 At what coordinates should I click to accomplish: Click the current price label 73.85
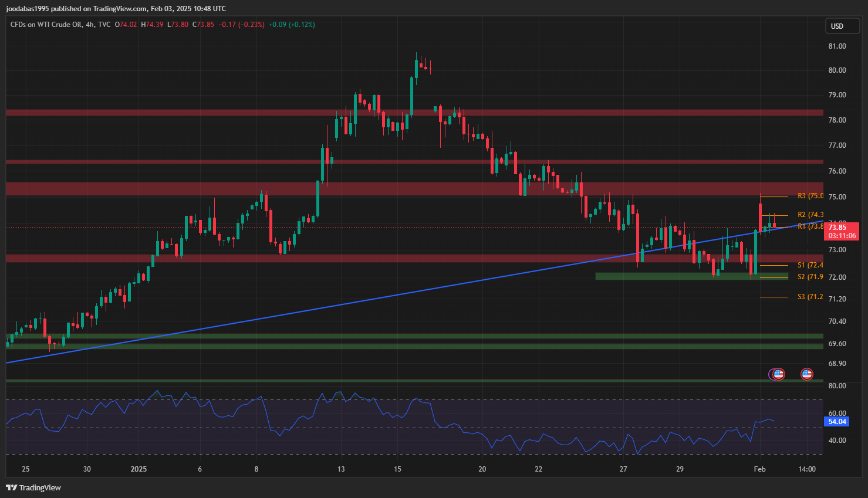tap(837, 228)
